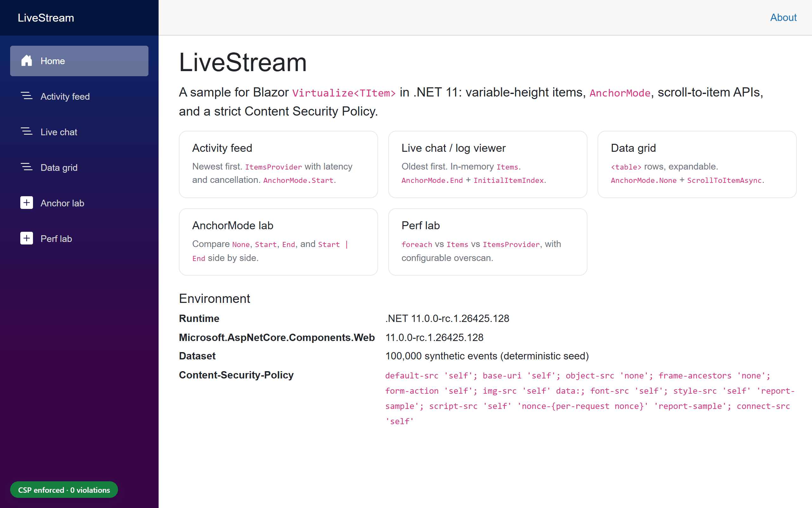Click the CSP enforced · 0 violations badge
812x508 pixels.
click(x=64, y=490)
